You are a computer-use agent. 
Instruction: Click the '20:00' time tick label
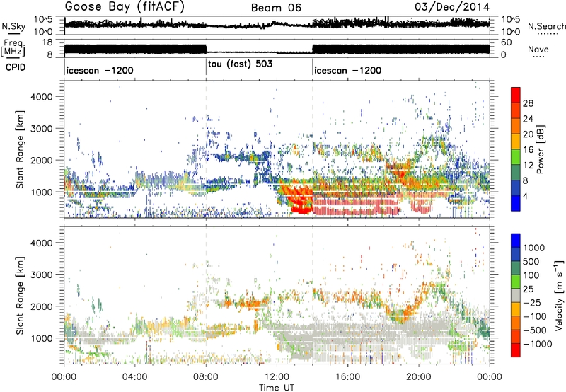[x=418, y=377]
